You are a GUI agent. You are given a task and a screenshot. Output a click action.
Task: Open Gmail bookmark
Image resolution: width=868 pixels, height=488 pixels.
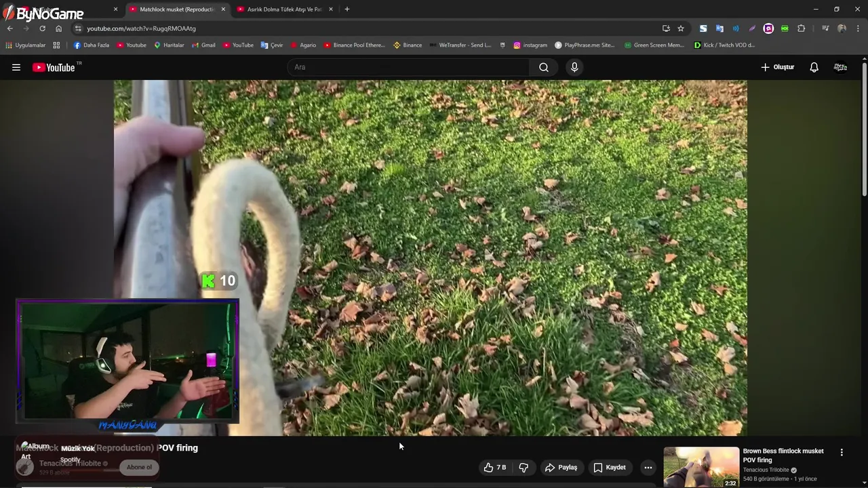point(203,45)
